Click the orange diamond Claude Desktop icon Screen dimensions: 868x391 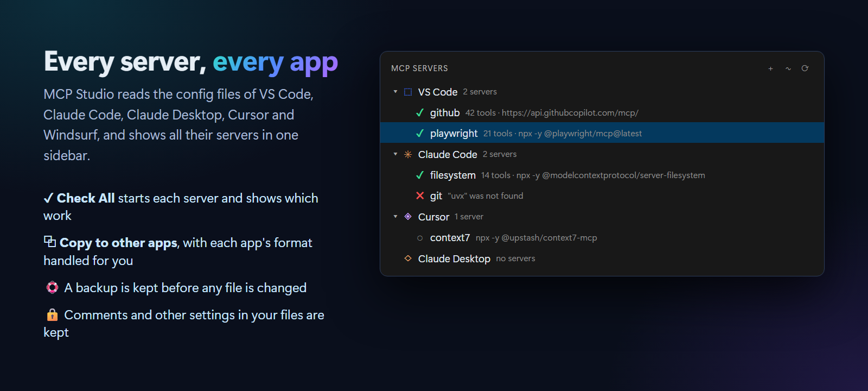[x=408, y=258]
